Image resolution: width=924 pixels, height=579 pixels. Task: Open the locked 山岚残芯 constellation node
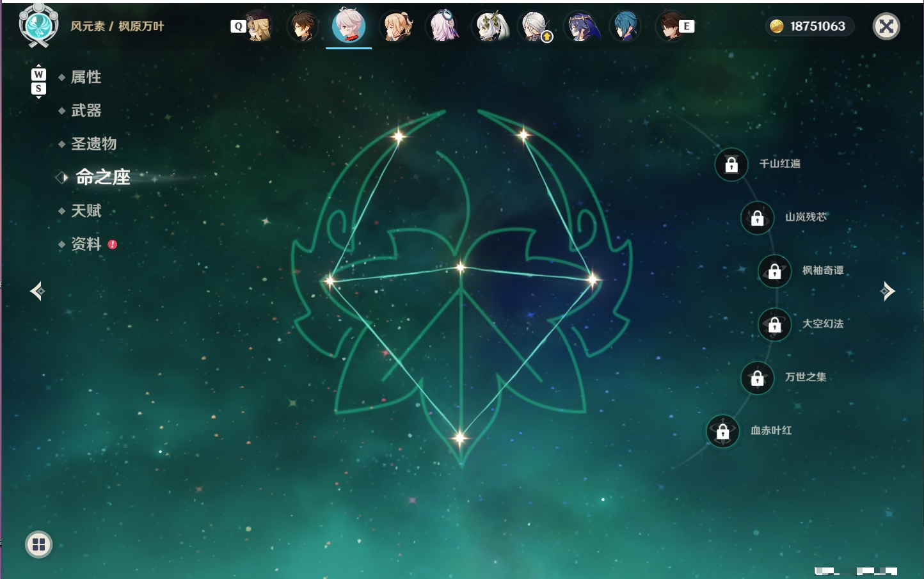[x=758, y=218]
